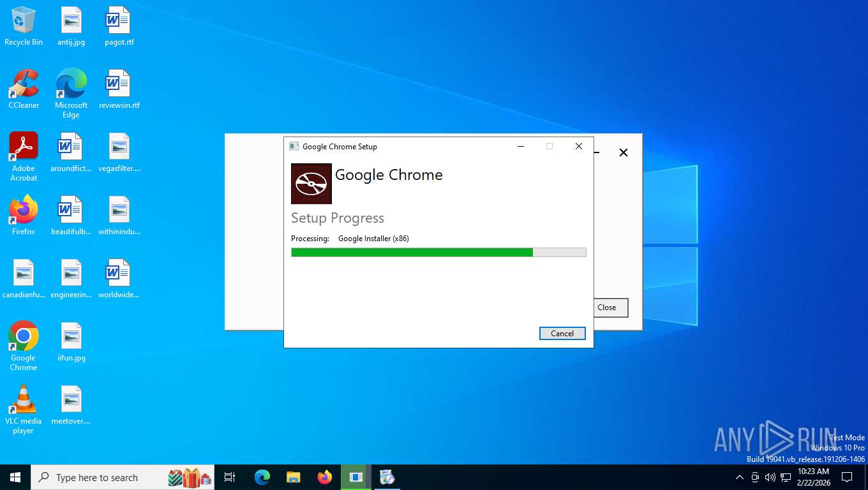Select the antij.jpg desktop file
This screenshot has height=490, width=868.
click(x=71, y=27)
